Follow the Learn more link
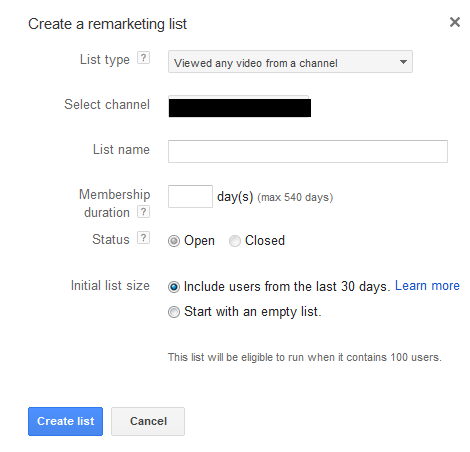The image size is (470, 452). coord(427,286)
